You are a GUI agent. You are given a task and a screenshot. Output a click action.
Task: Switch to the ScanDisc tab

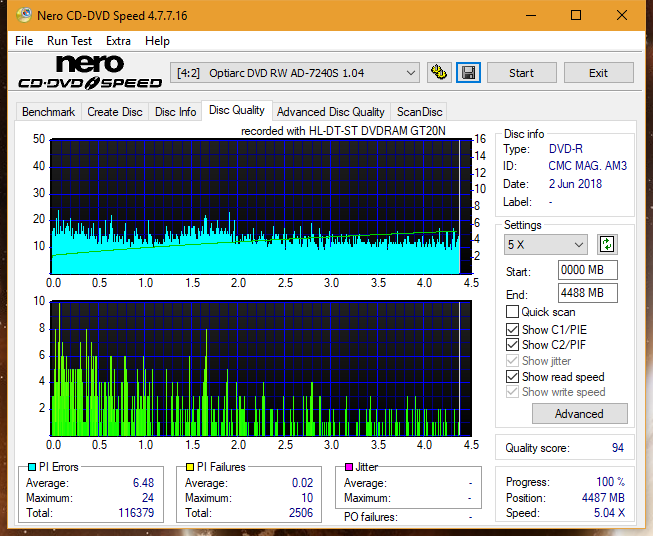pos(419,112)
